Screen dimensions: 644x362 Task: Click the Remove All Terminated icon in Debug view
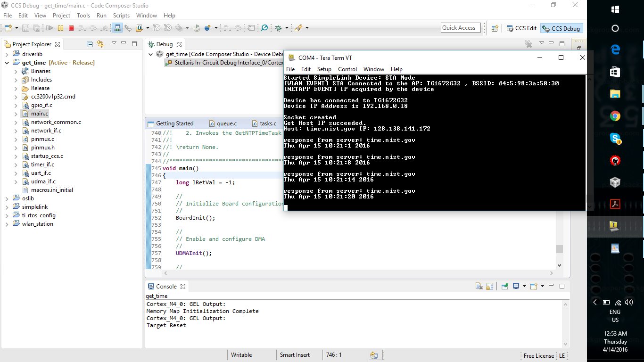click(528, 44)
